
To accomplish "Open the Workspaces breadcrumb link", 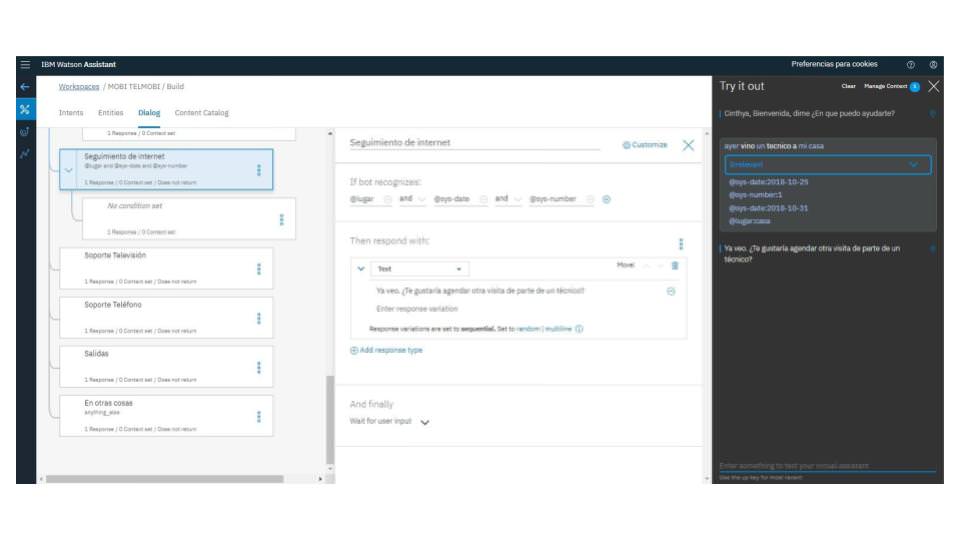I will point(79,86).
